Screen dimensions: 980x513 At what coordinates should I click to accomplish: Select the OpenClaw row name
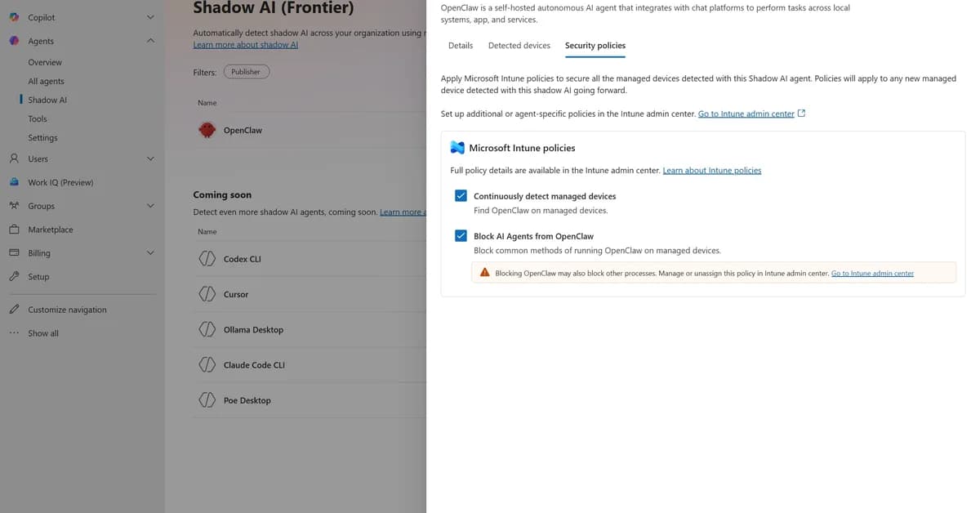point(243,130)
